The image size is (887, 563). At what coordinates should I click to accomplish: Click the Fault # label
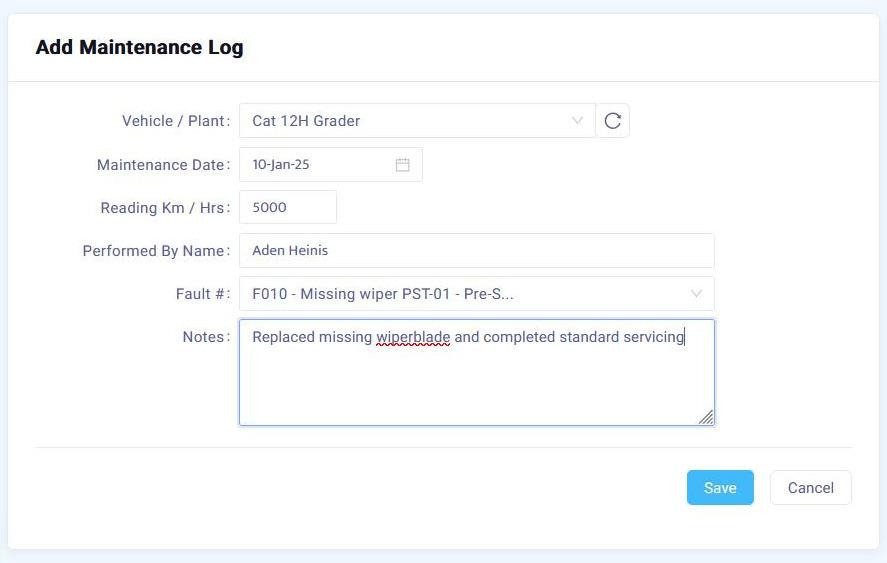[x=201, y=294]
